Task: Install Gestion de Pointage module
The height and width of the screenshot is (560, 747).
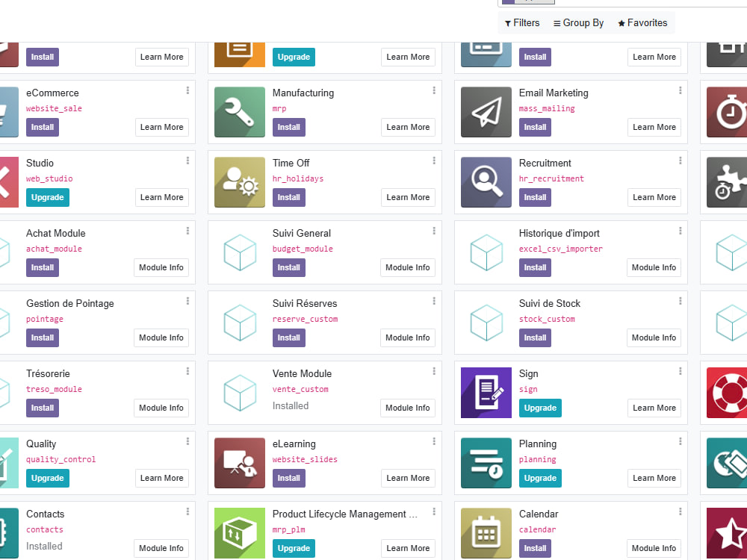Action: 43,337
